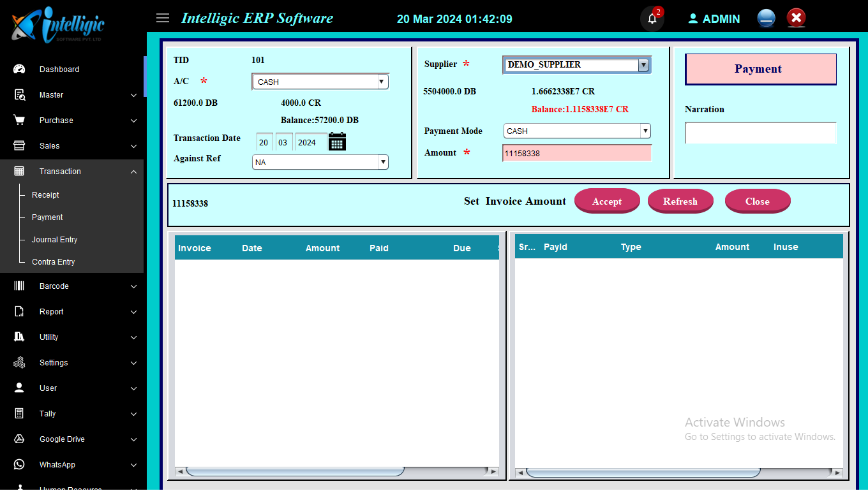Click the ADMIN user profile icon

[693, 19]
